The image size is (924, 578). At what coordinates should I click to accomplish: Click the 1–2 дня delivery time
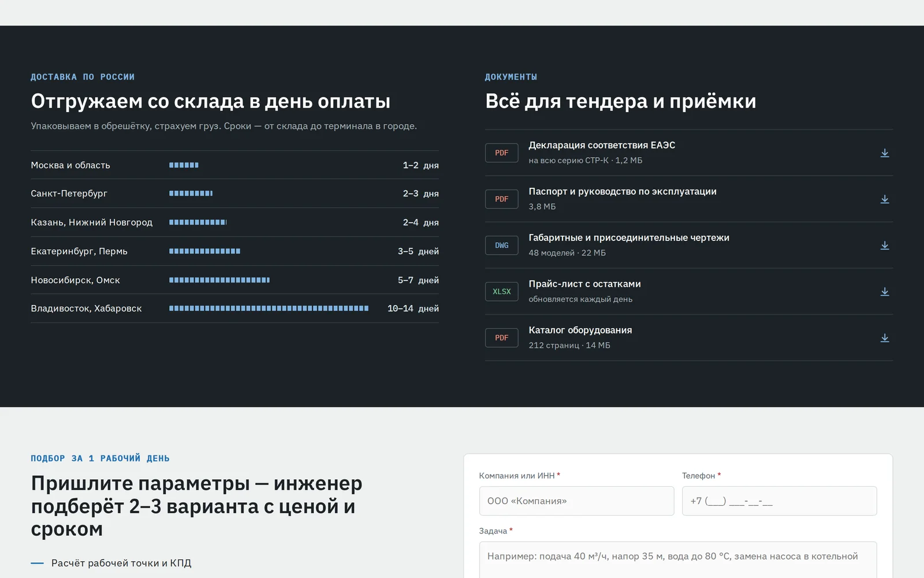[x=420, y=165]
